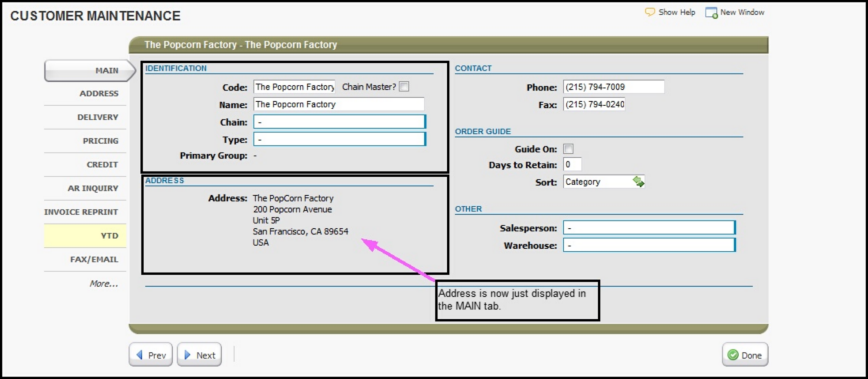Click the IDENTIFICATION section heading
Screen dimensions: 868x379
[x=176, y=68]
